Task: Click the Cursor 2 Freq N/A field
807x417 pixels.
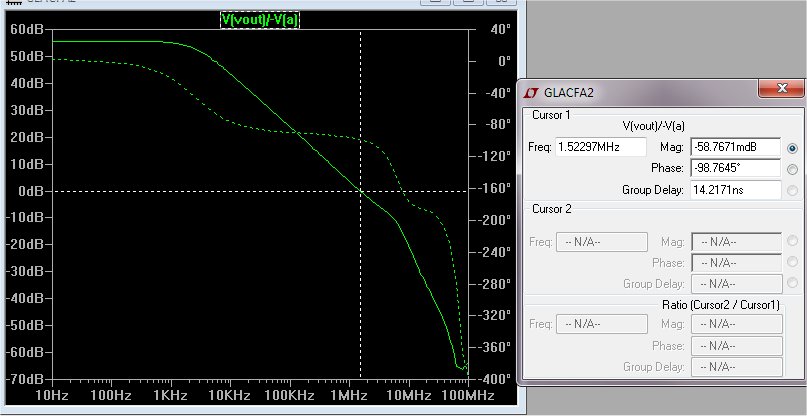Action: [x=601, y=242]
